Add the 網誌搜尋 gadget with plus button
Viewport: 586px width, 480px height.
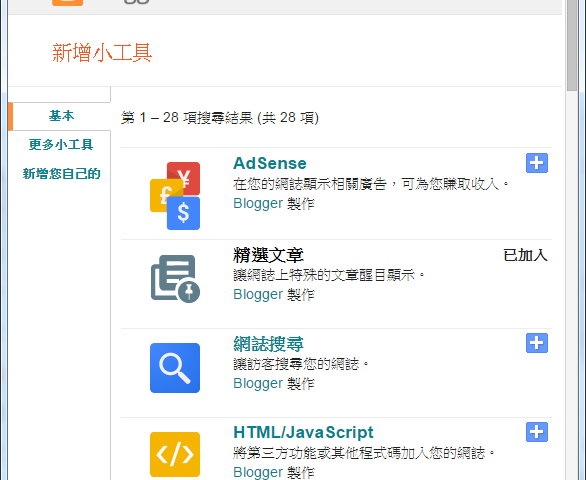coord(537,343)
